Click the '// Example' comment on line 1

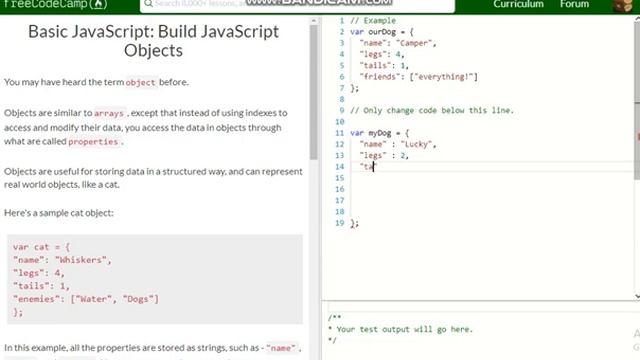[373, 20]
